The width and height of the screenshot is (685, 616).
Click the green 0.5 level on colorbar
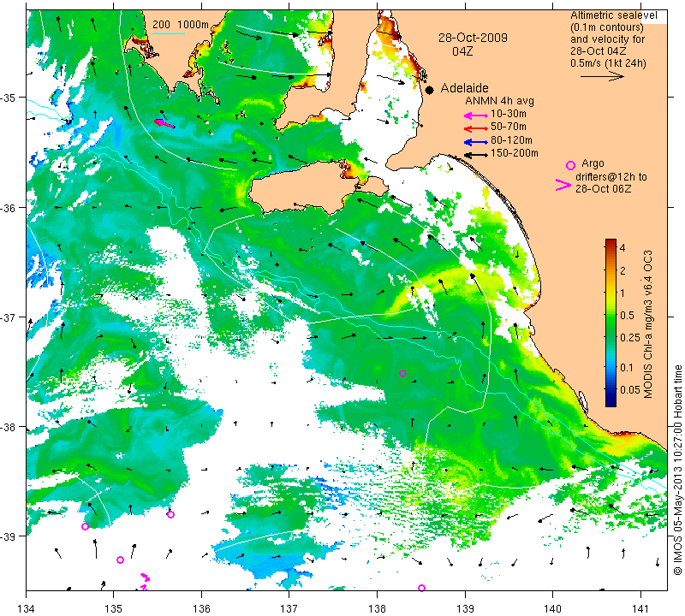click(611, 315)
